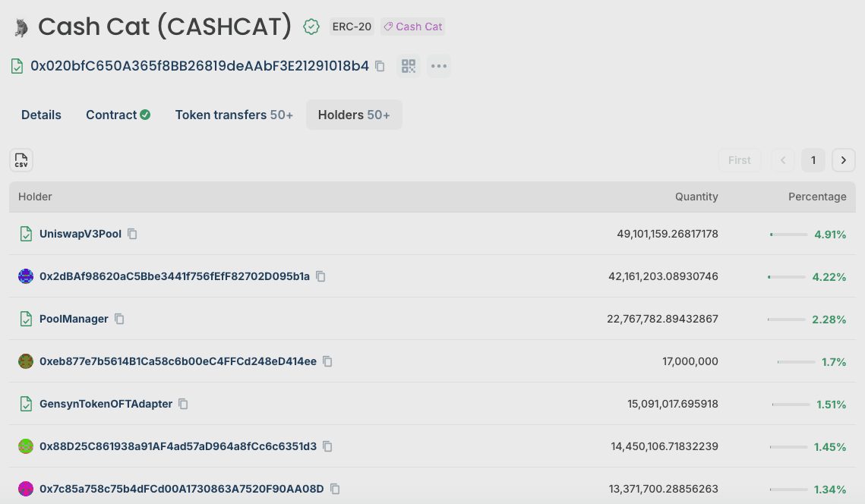Image resolution: width=865 pixels, height=504 pixels.
Task: Click the Cash Cat (CASHCAT) title
Action: pyautogui.click(x=164, y=27)
